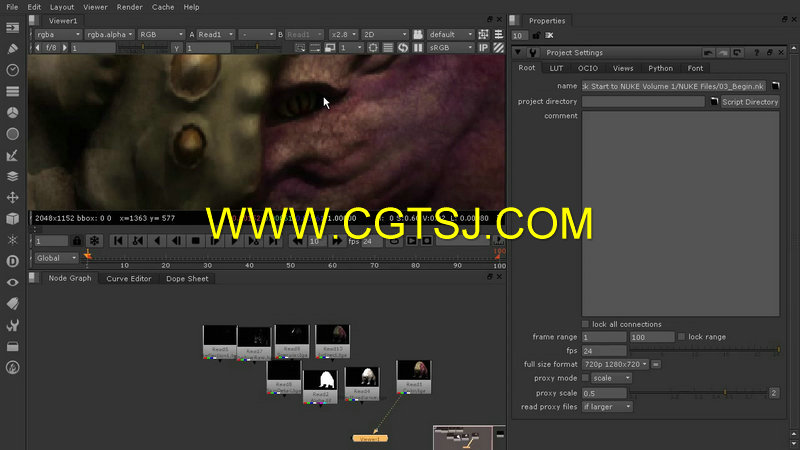Click the frame range start field
This screenshot has width=800, height=450.
tap(604, 337)
